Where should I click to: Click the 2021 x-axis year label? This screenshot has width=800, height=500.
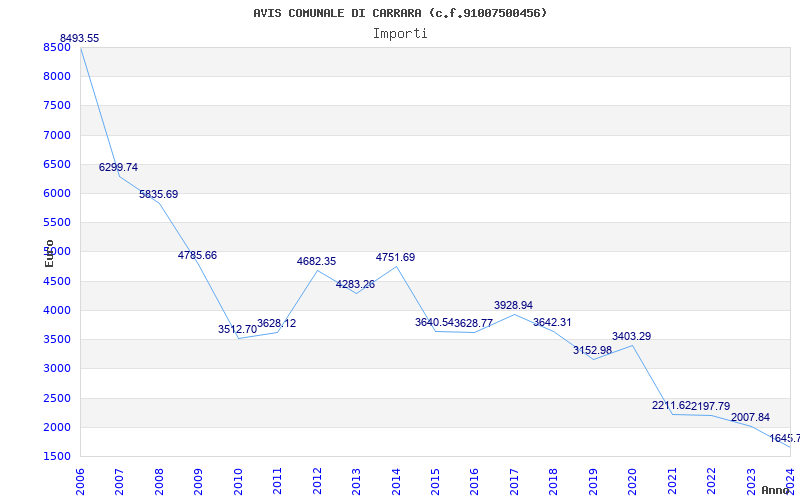pos(671,481)
